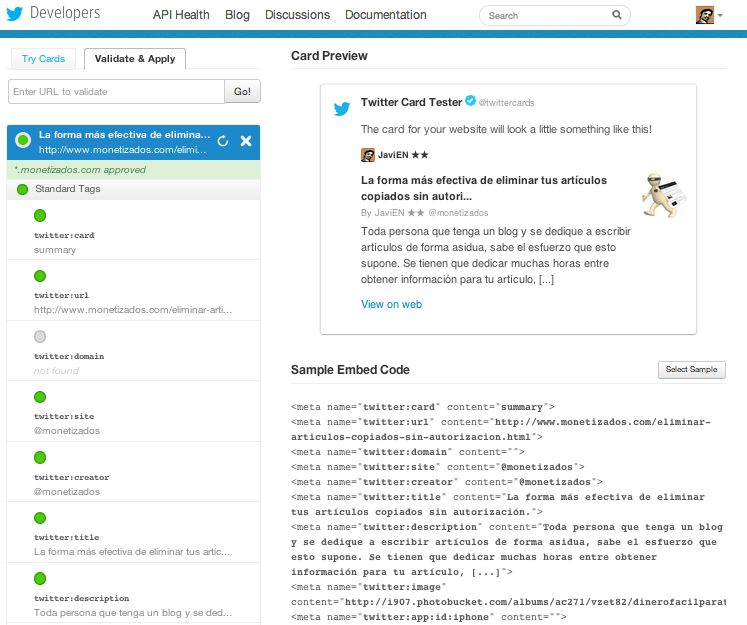The width and height of the screenshot is (747, 625).
Task: Follow the View on web link
Action: click(x=391, y=304)
